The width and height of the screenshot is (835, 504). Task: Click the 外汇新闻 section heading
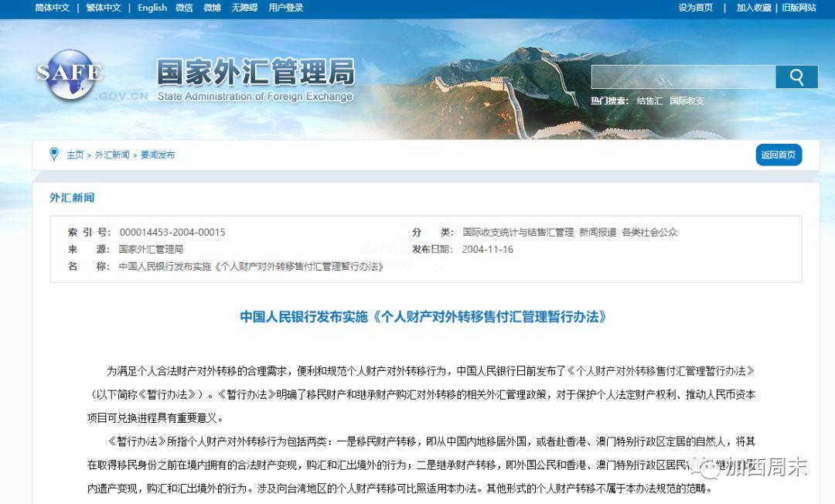[x=72, y=197]
